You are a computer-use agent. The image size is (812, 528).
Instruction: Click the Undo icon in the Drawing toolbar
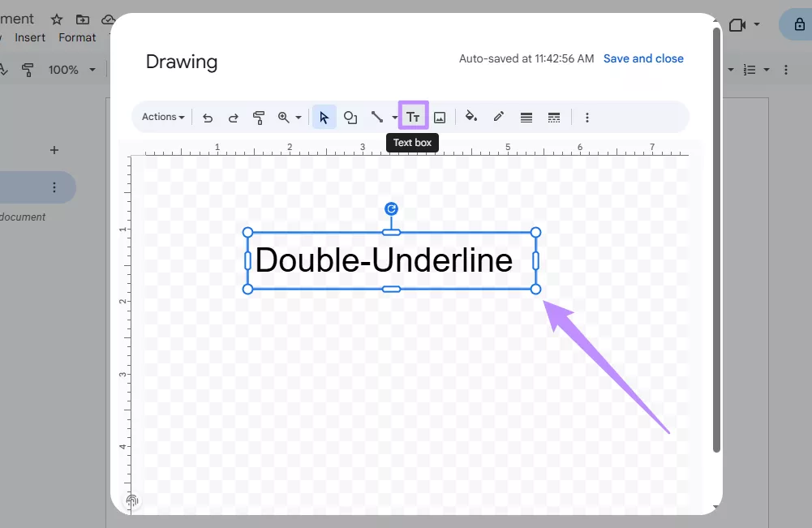click(x=207, y=117)
